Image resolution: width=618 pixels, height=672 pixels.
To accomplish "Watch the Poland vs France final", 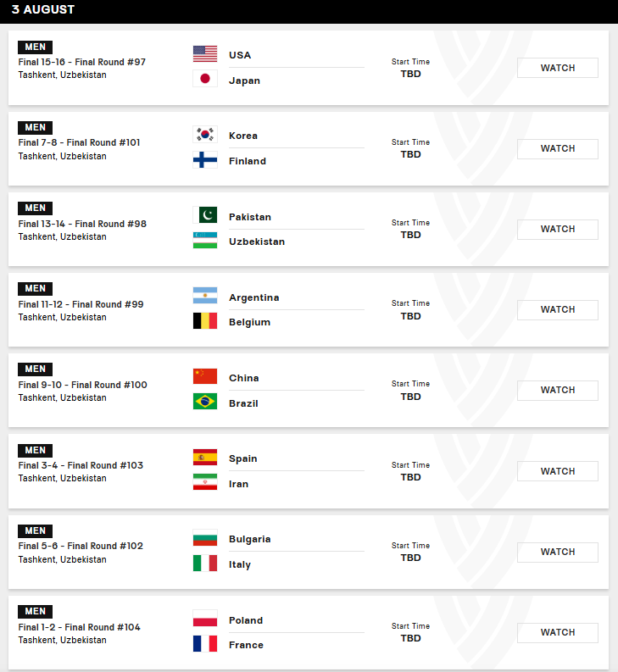I will 558,632.
